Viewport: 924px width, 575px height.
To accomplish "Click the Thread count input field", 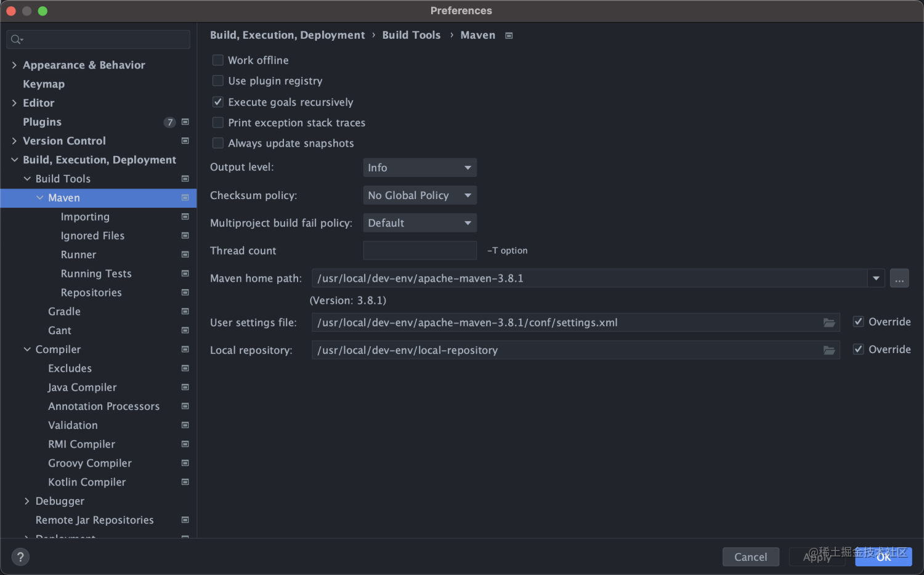I will [419, 251].
